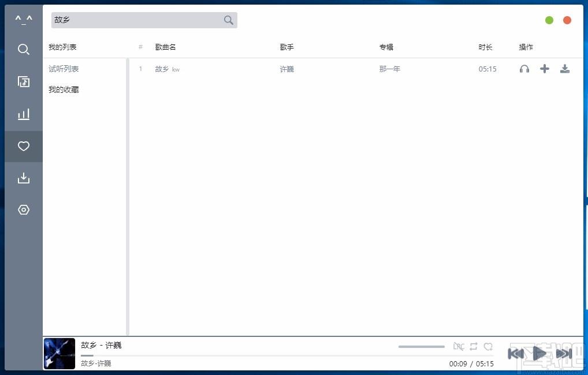Click the now-playing title 故乡 - 许巍
Viewport: 588px width, 375px height.
pyautogui.click(x=101, y=345)
